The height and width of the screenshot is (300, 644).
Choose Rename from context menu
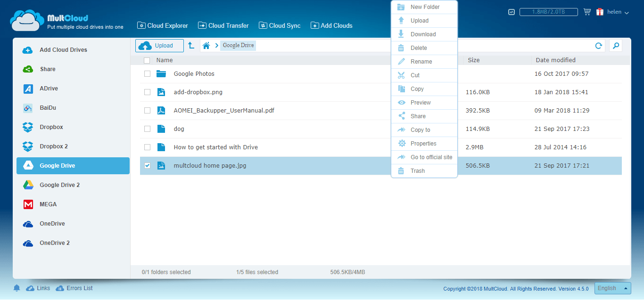point(424,62)
